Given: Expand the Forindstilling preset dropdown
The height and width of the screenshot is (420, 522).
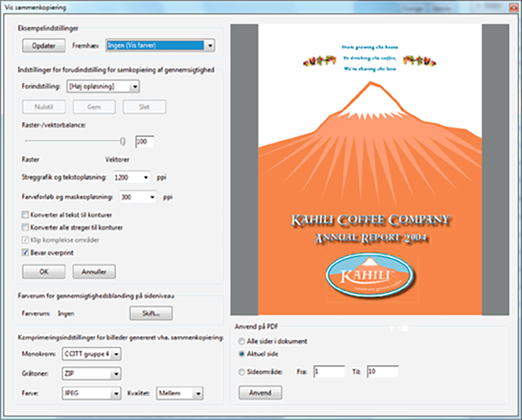Looking at the screenshot, I should (x=103, y=86).
